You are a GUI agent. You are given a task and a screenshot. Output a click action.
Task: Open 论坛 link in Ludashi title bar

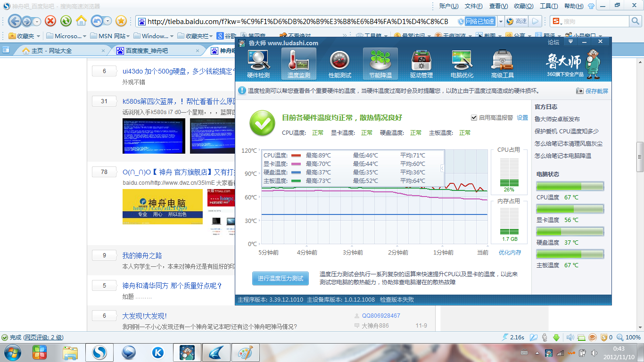pos(553,42)
